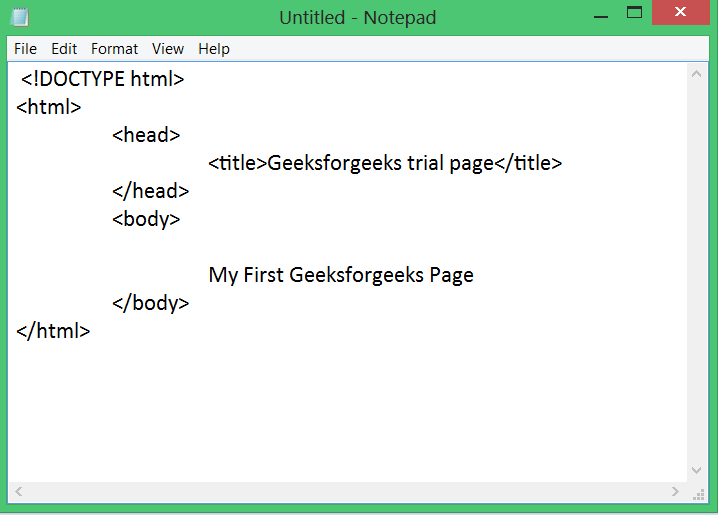Open the View menu
This screenshot has height=515, width=718.
[168, 49]
